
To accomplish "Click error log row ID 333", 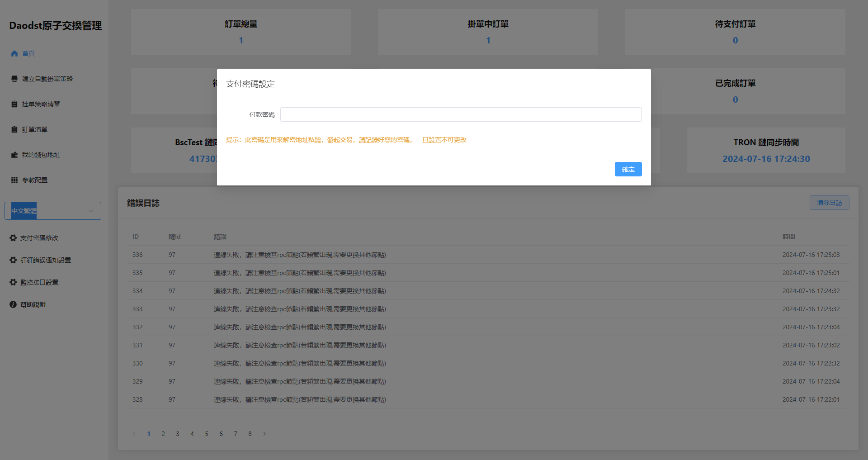I will tap(488, 309).
